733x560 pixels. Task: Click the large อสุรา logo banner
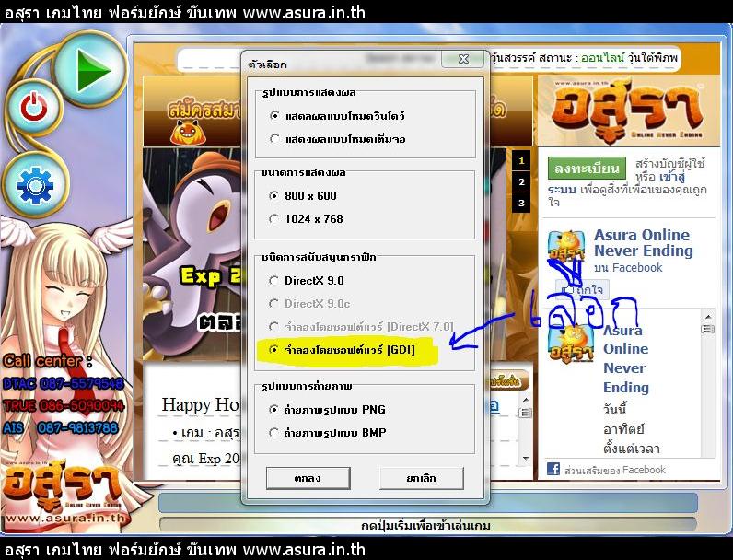click(x=627, y=111)
